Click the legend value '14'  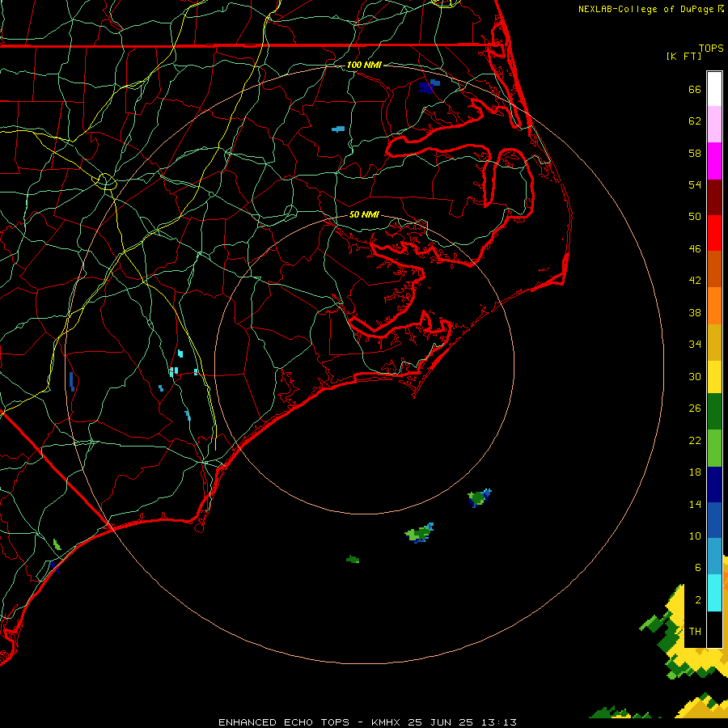click(695, 504)
